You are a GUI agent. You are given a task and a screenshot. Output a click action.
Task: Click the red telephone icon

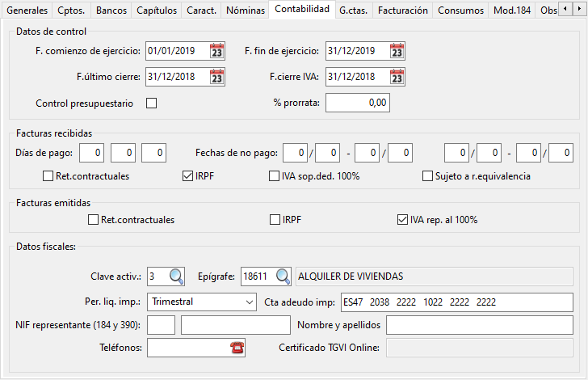pyautogui.click(x=237, y=348)
